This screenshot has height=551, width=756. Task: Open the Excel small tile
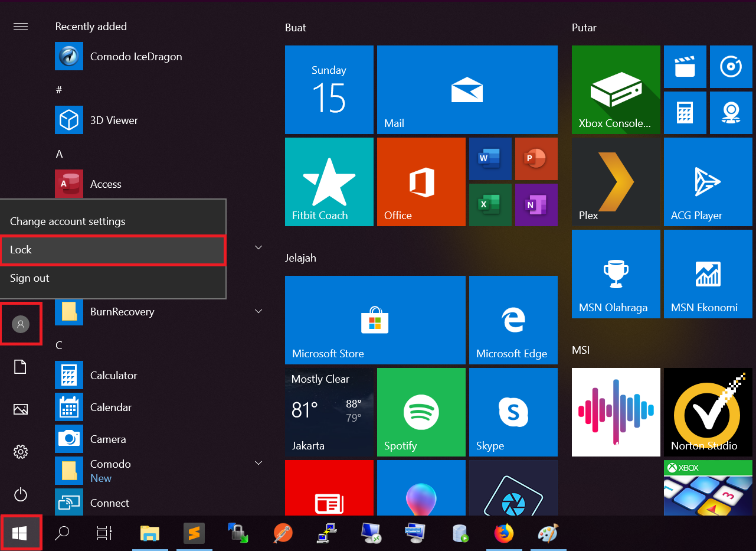tap(490, 205)
